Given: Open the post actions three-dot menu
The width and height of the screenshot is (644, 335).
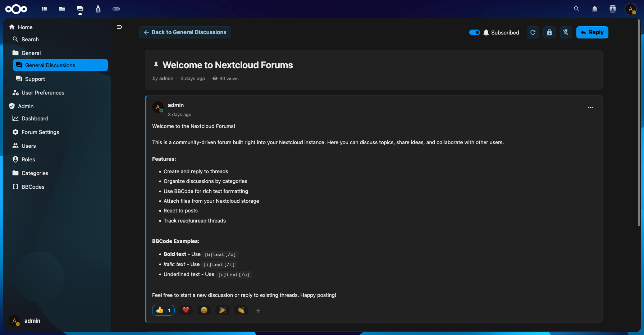Looking at the screenshot, I should click(x=590, y=107).
